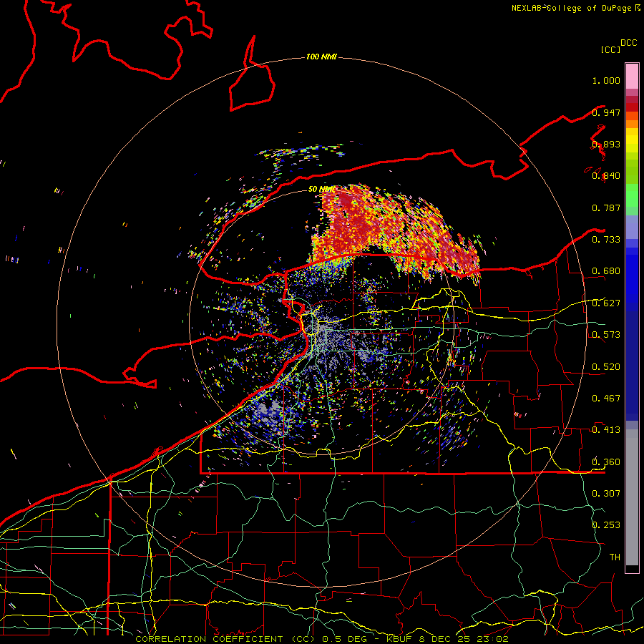Click the 0.947 legend value
The height and width of the screenshot is (644, 644).
point(606,112)
